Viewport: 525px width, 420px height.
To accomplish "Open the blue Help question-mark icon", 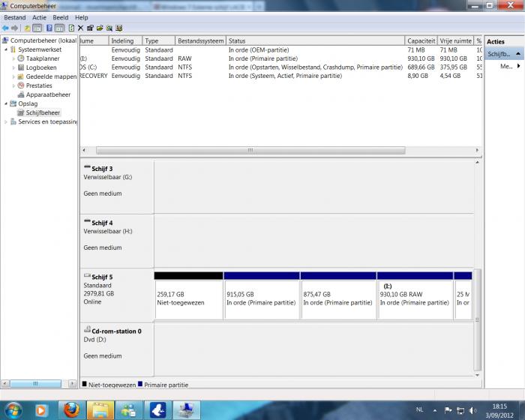I will 49,28.
